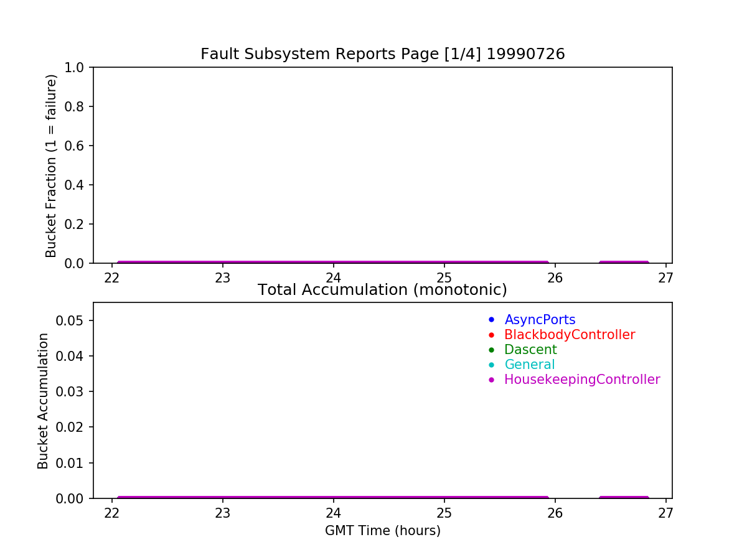This screenshot has width=747, height=560.
Task: Click the magenta HousekeepingController legend marker
Action: click(x=491, y=380)
